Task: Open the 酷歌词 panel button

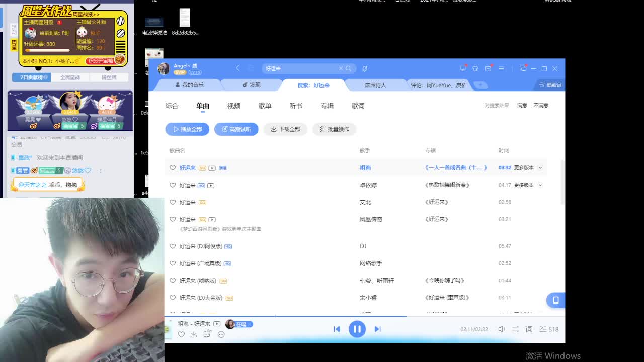Action: (x=550, y=85)
